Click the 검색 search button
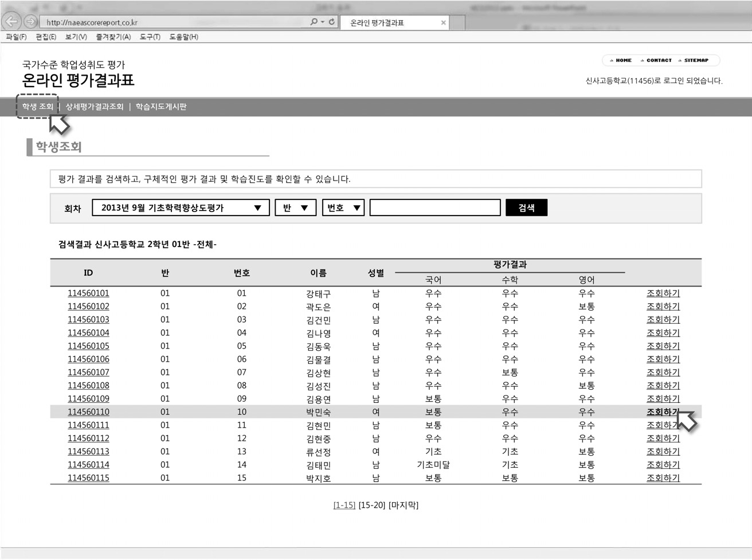The width and height of the screenshot is (752, 560). pyautogui.click(x=526, y=207)
